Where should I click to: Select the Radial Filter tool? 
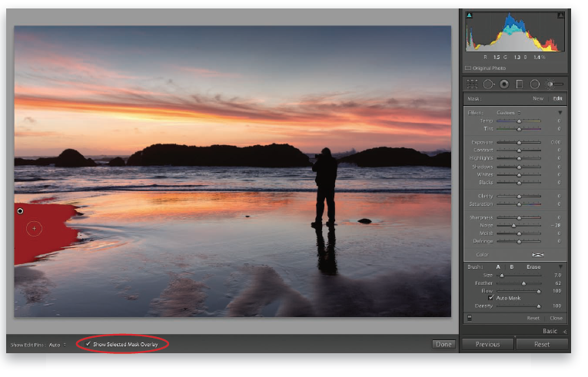[x=535, y=84]
